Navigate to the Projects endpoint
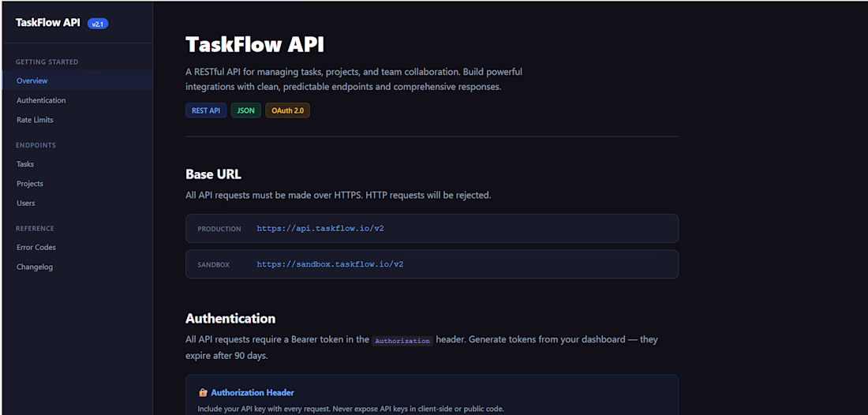The image size is (868, 415). 30,184
